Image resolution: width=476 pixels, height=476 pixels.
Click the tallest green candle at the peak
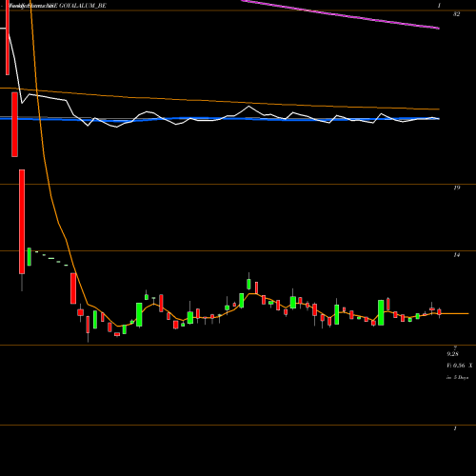pyautogui.click(x=248, y=284)
